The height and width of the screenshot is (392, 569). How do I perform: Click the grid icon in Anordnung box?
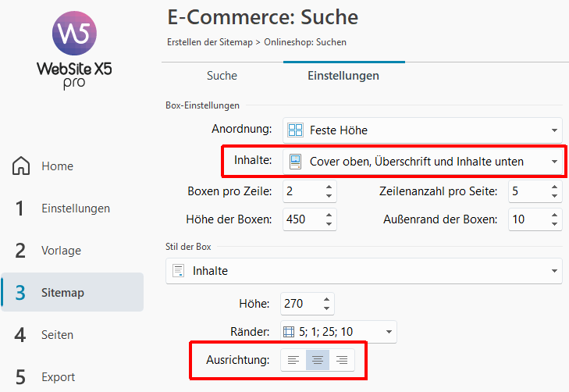pos(295,130)
